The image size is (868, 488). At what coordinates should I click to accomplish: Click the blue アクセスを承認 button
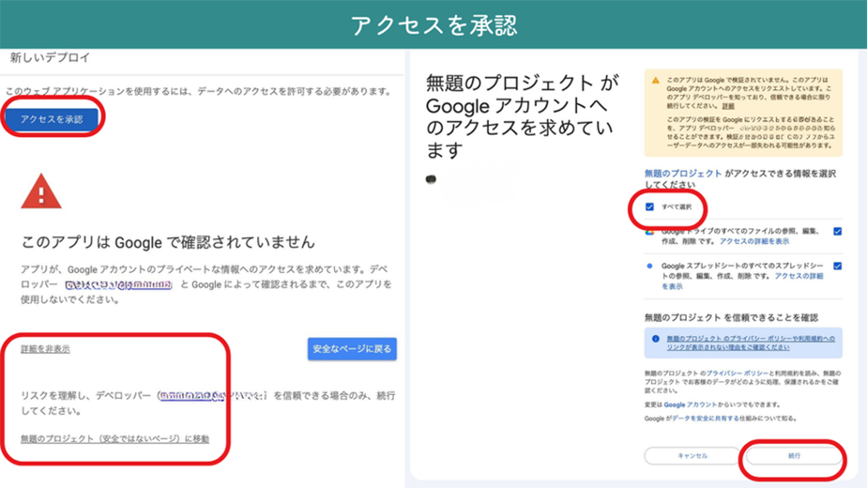51,119
